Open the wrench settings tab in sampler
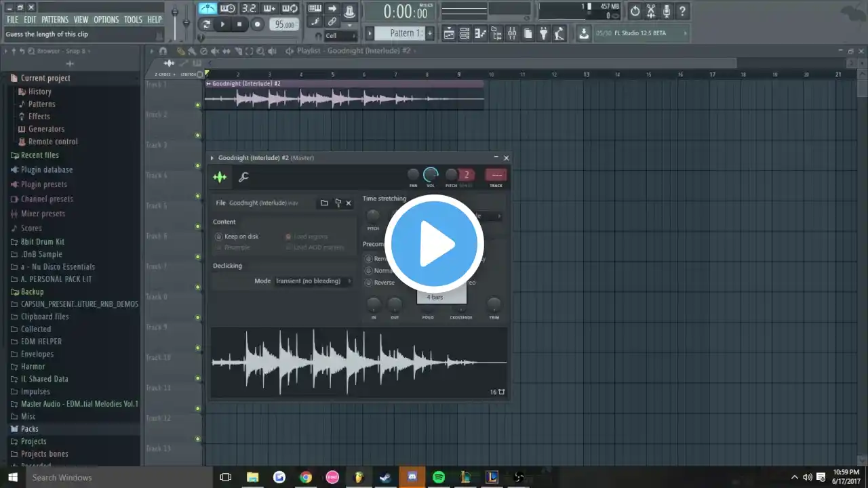The image size is (868, 488). (243, 178)
